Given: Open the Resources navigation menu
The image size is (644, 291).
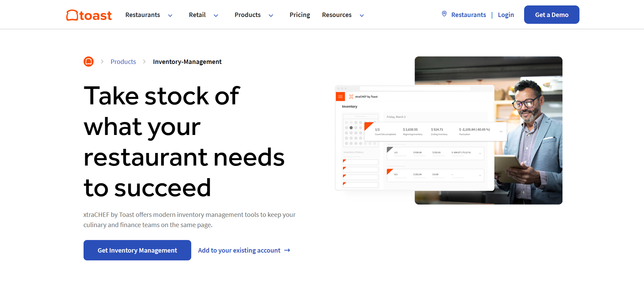Looking at the screenshot, I should point(337,15).
